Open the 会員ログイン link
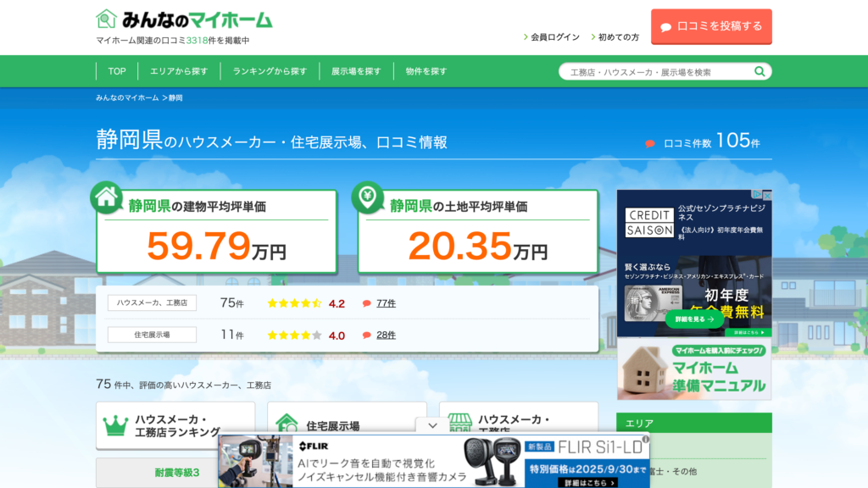Viewport: 868px width, 488px height. point(554,37)
